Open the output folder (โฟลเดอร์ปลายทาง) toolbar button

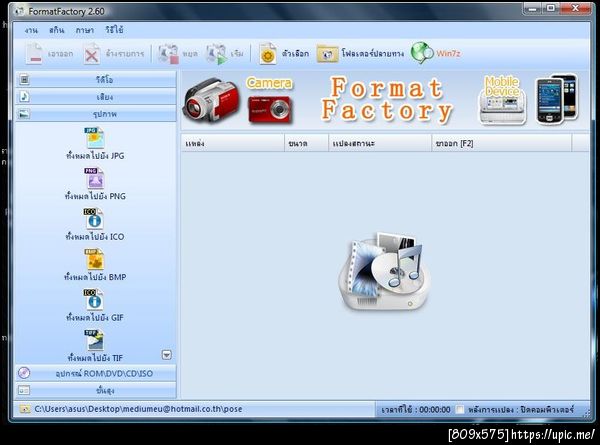click(x=360, y=54)
